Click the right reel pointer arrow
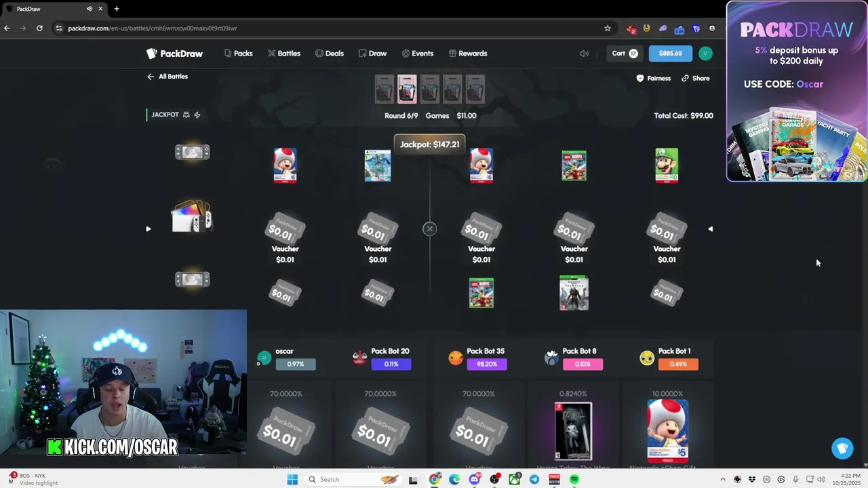This screenshot has width=868, height=488. tap(710, 229)
